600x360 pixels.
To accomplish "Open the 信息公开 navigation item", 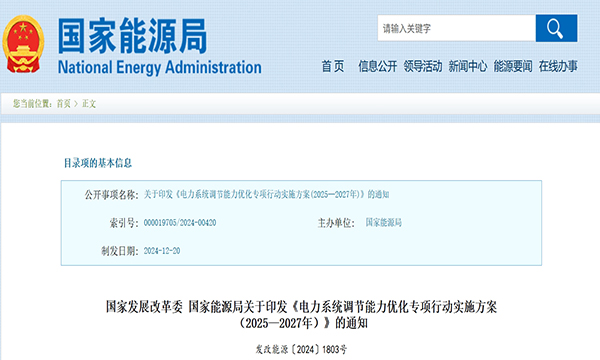I will (377, 66).
